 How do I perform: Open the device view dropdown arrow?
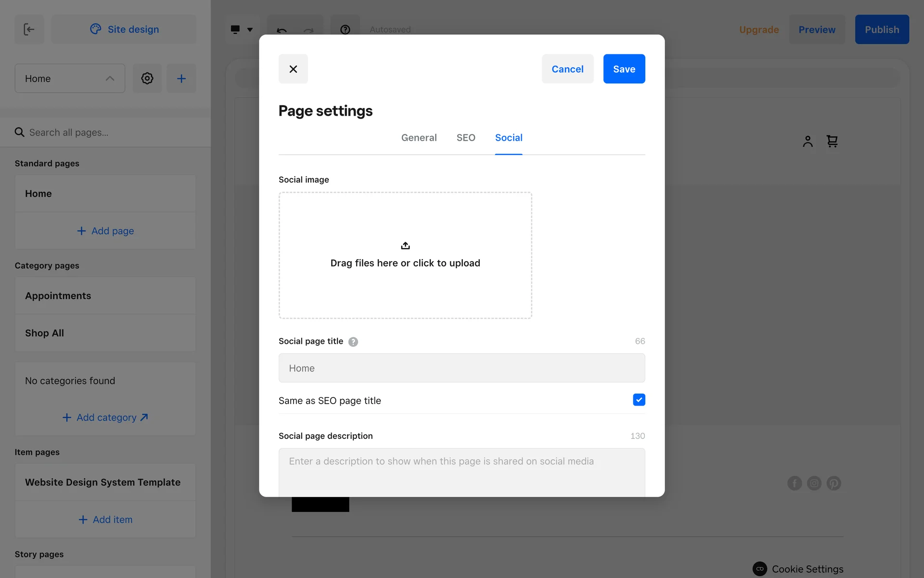250,29
